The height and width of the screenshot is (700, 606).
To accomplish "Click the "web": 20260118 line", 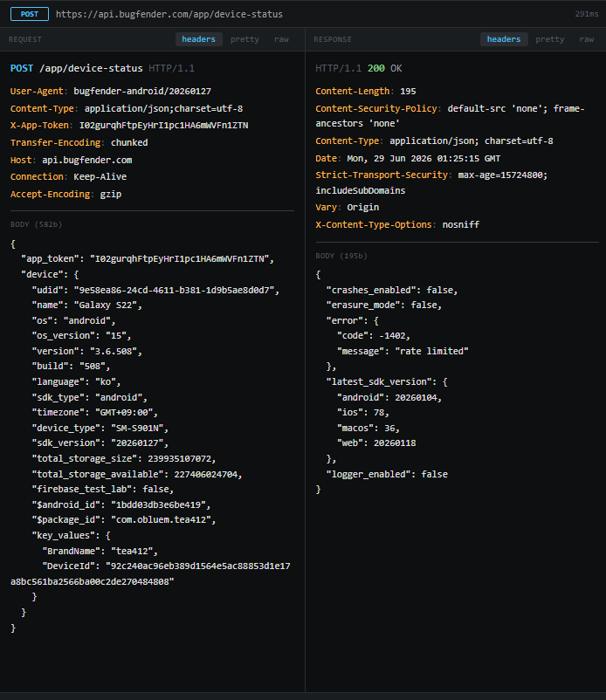I will tap(376, 443).
